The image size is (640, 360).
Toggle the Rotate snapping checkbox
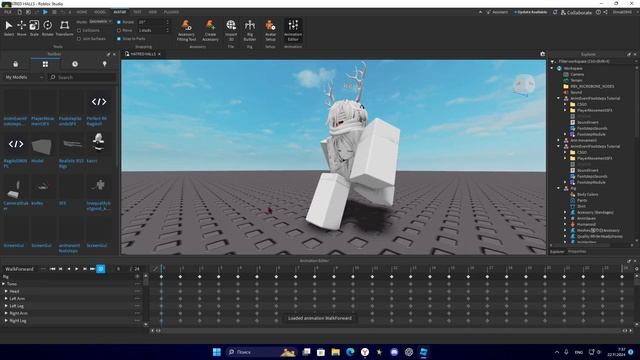pos(119,22)
